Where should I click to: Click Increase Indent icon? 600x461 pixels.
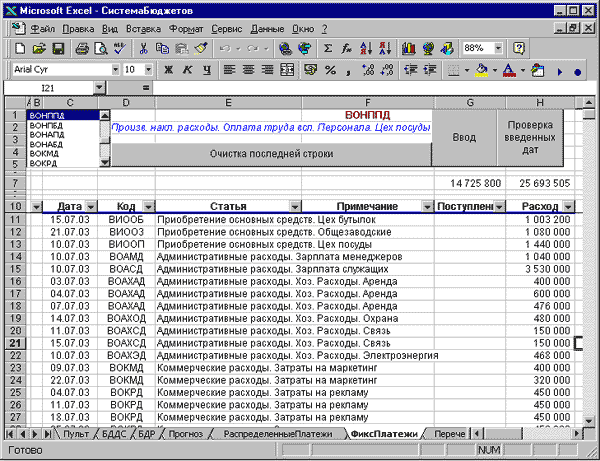[430, 70]
